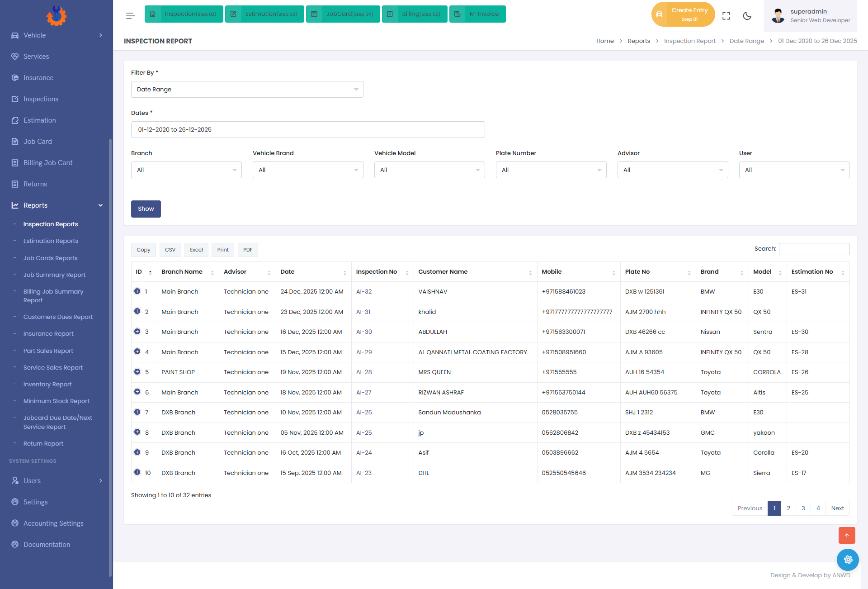This screenshot has width=868, height=589.
Task: Toggle the hamburger sidebar menu icon
Action: tap(131, 16)
